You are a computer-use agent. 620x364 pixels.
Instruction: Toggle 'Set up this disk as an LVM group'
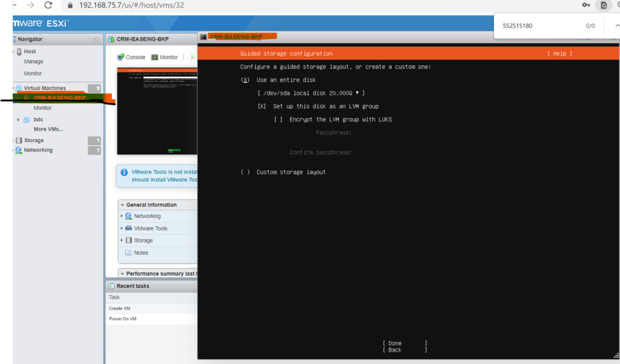click(262, 106)
